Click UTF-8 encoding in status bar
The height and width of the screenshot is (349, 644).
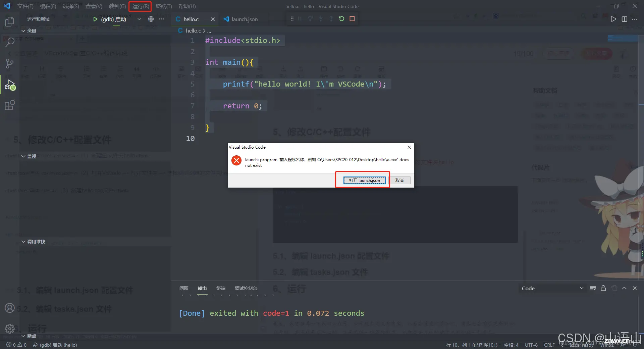(531, 345)
